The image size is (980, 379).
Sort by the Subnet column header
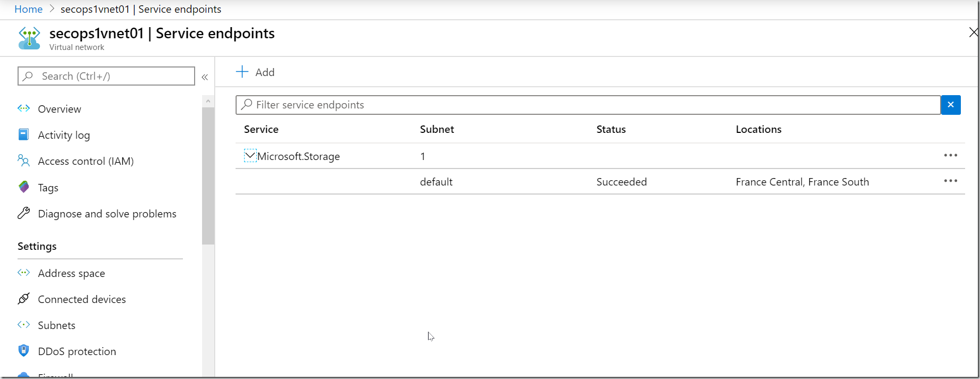pos(437,129)
